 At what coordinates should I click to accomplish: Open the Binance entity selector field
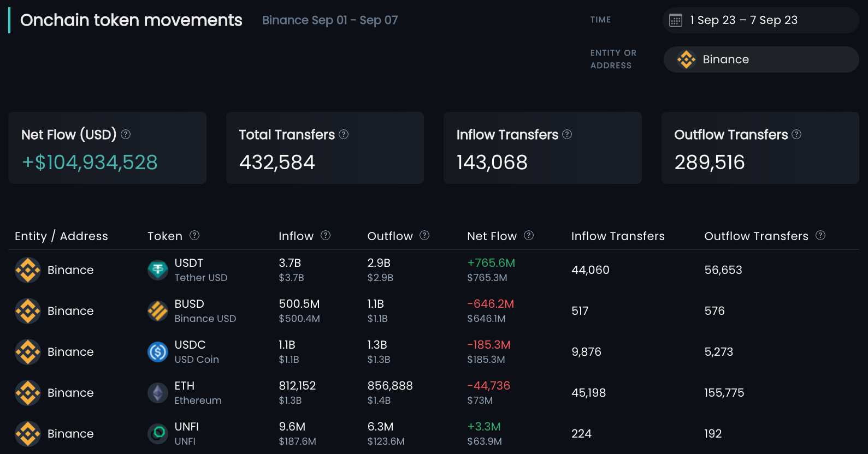(761, 59)
